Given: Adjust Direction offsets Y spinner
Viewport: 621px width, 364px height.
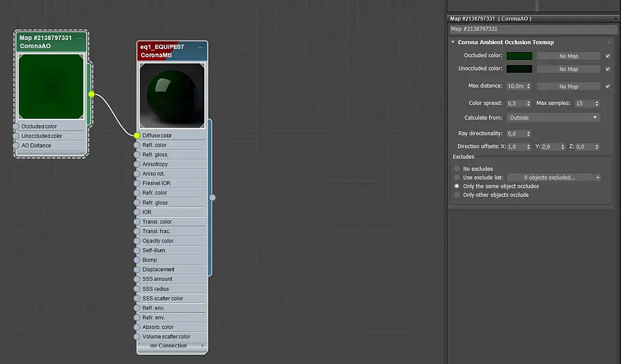Looking at the screenshot, I should click(x=563, y=147).
